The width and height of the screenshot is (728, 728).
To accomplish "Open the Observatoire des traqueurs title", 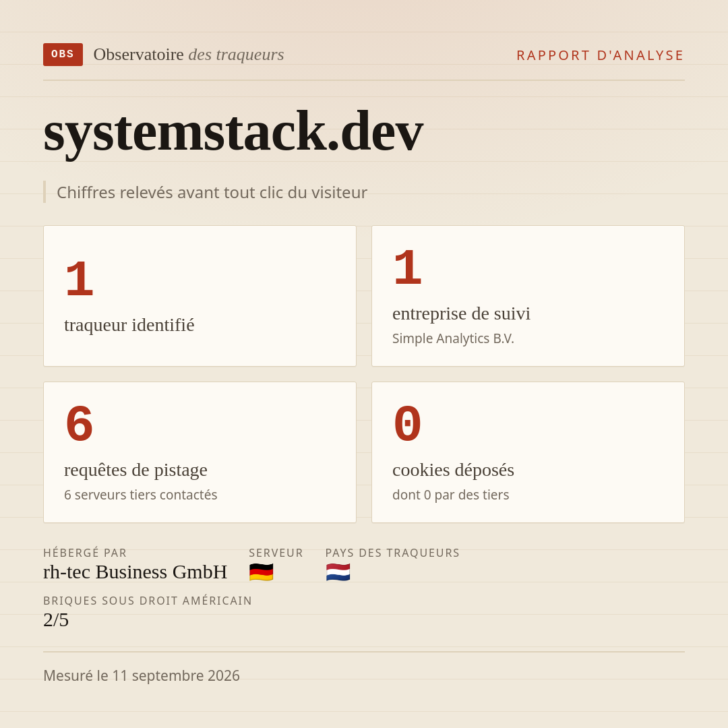I will click(x=189, y=55).
